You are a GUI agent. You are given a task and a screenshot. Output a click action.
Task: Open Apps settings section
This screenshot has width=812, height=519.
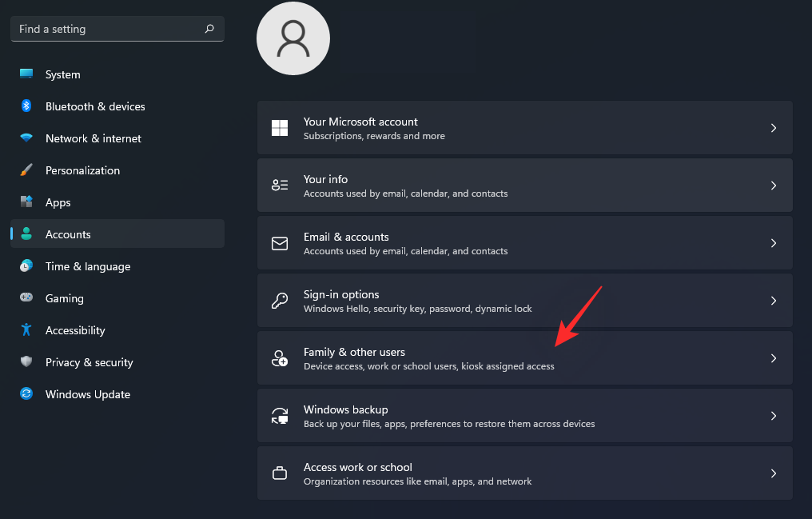coord(117,202)
